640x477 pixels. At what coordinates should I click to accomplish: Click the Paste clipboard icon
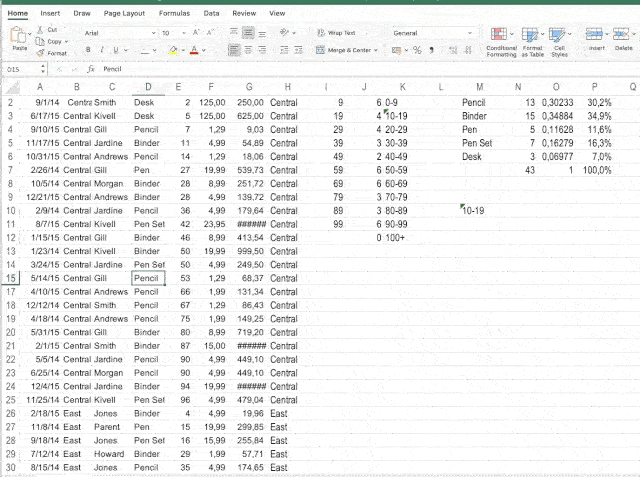click(x=18, y=35)
